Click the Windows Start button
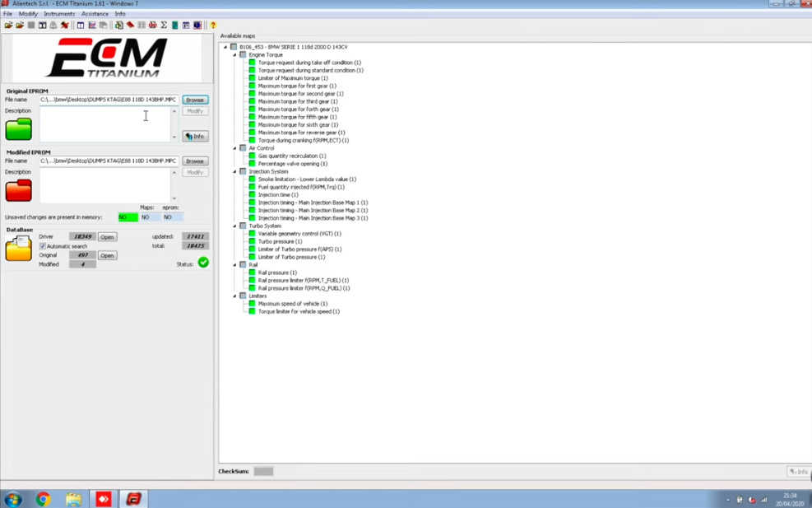Screen dimensions: 812x508 click(x=12, y=499)
